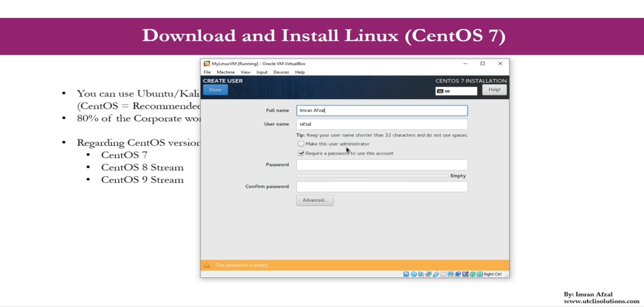
Task: Click the display monitor icon in status bar
Action: 450,274
